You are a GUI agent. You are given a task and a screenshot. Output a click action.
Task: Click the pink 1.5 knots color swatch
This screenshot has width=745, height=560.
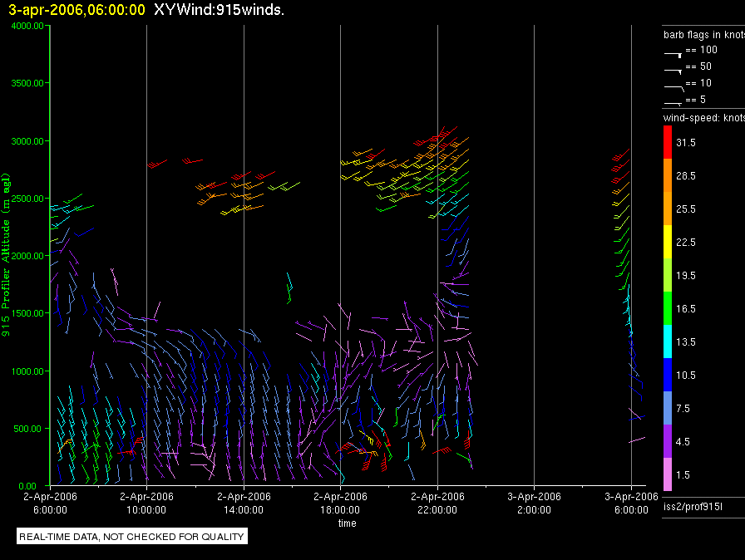668,474
